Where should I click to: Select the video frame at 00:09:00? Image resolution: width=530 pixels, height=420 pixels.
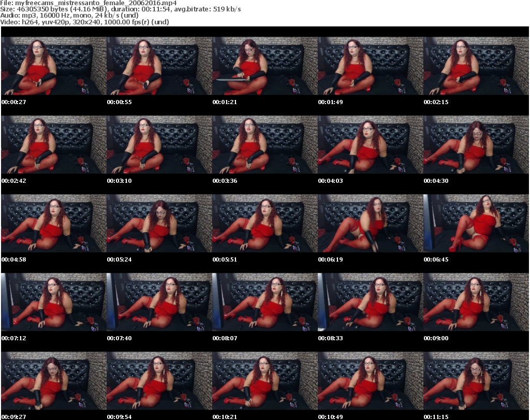pos(476,302)
